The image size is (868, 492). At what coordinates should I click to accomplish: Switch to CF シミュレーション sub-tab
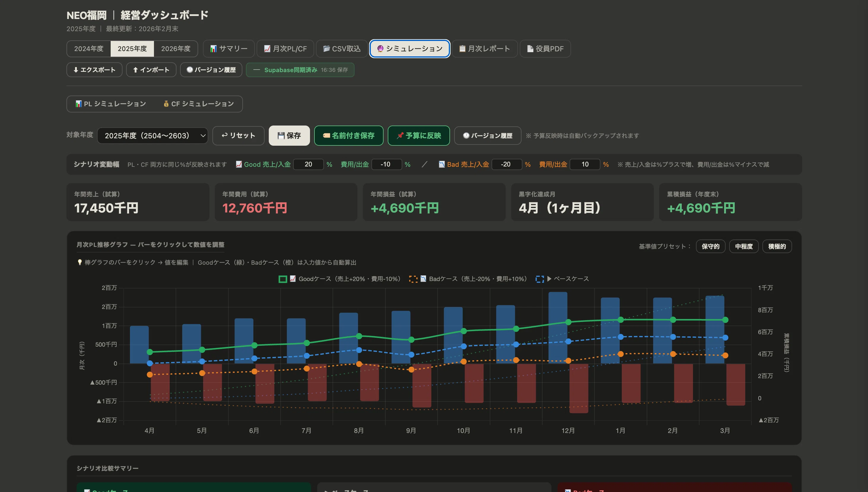[x=198, y=104]
